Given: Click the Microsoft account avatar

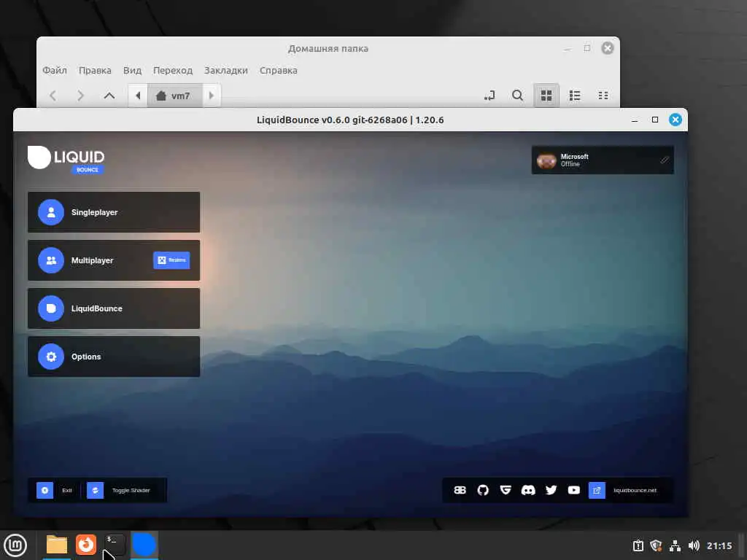Looking at the screenshot, I should coord(546,160).
